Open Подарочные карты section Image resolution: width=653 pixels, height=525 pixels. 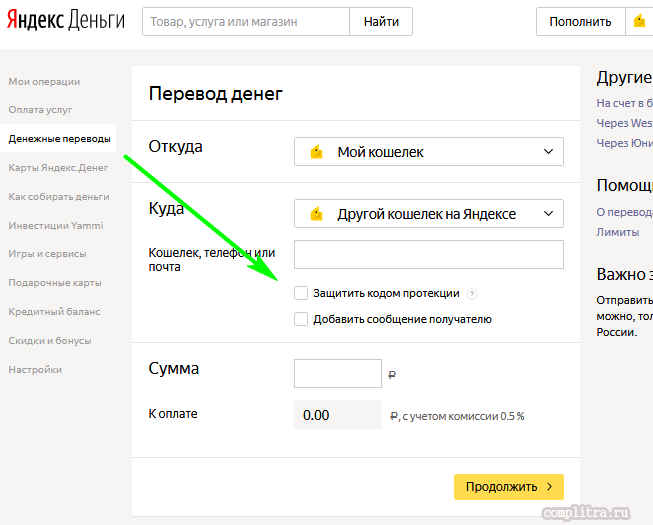(x=55, y=283)
